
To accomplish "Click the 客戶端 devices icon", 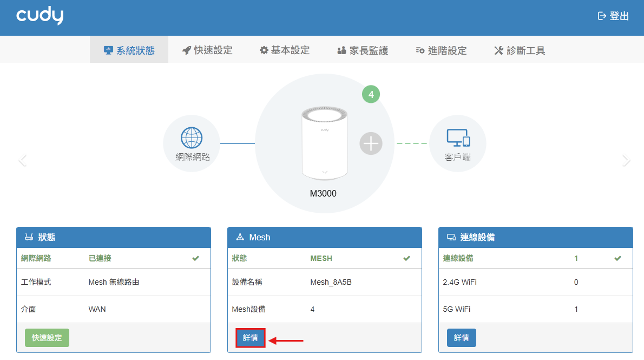I will [458, 138].
